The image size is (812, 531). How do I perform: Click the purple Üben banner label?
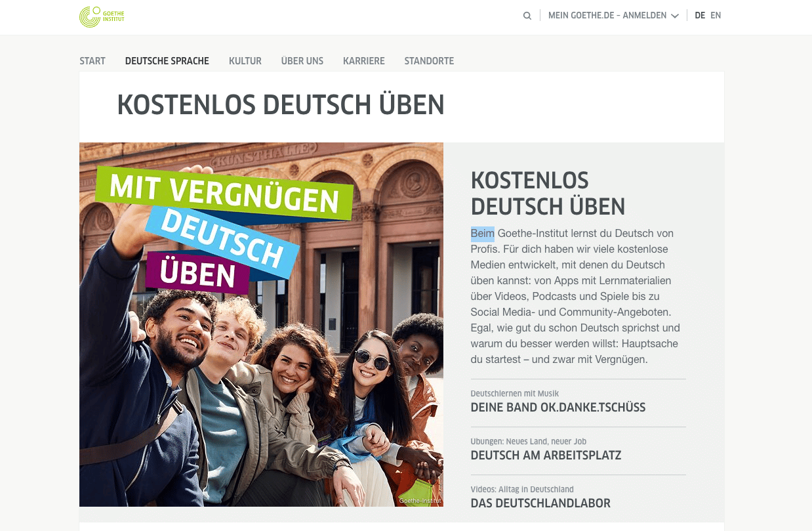pyautogui.click(x=197, y=273)
